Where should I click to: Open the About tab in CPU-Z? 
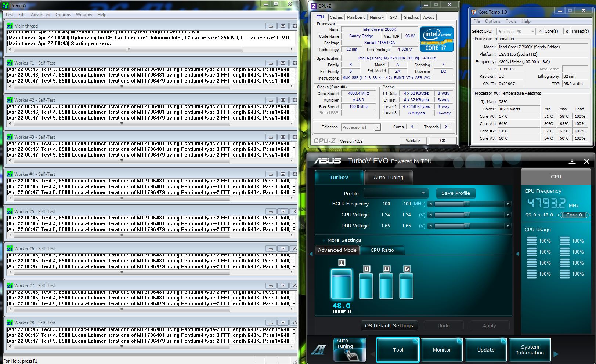coord(429,17)
